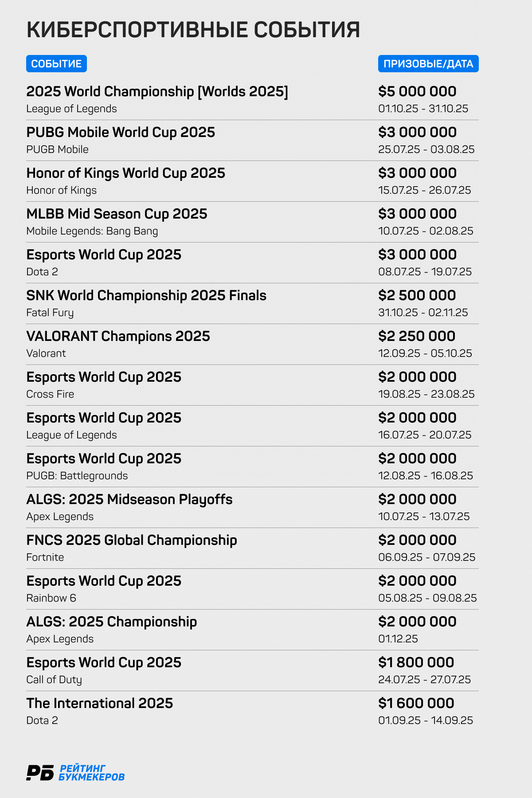Click the blue ПРИЗОВЫЕ/ДАТА column badge

[x=428, y=64]
